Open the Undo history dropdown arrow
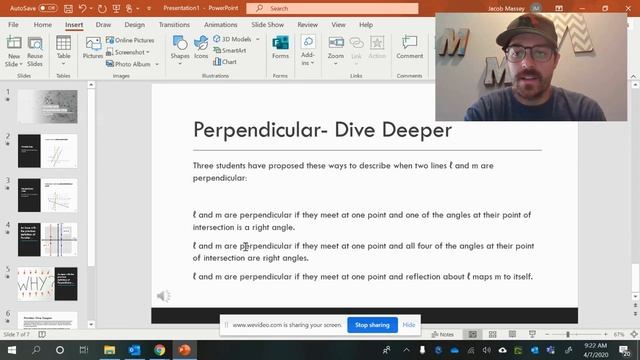The width and height of the screenshot is (640, 360). [91, 8]
